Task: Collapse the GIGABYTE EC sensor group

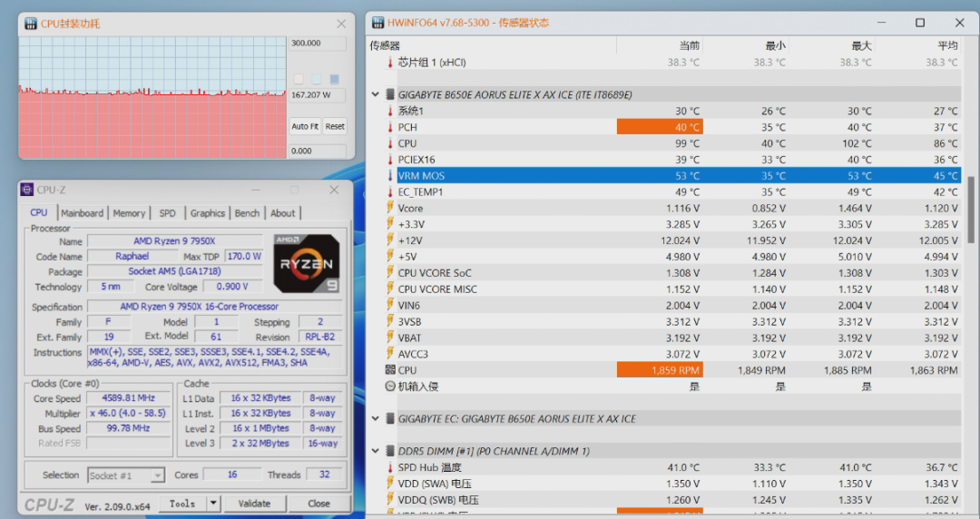Action: (375, 418)
